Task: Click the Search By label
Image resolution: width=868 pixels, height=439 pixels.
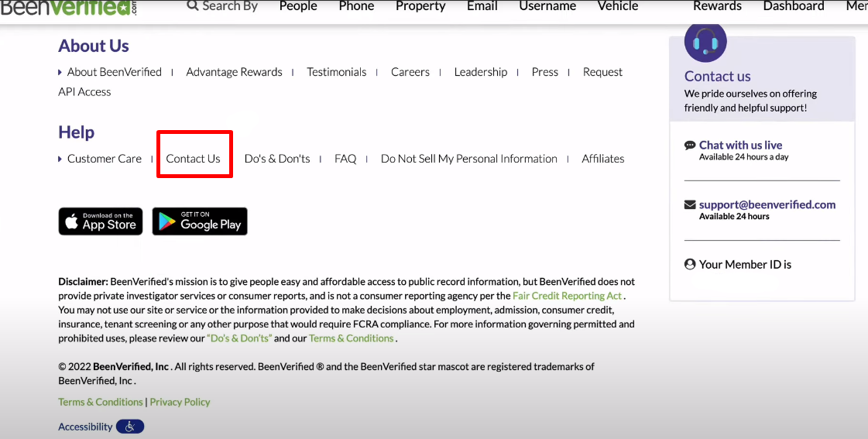Action: tap(230, 6)
